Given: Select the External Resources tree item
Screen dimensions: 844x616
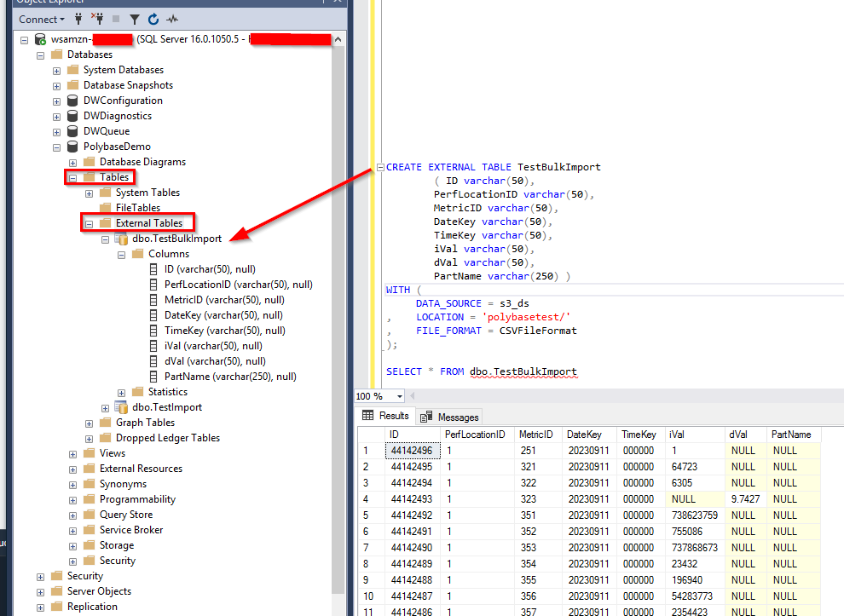Looking at the screenshot, I should click(x=141, y=469).
